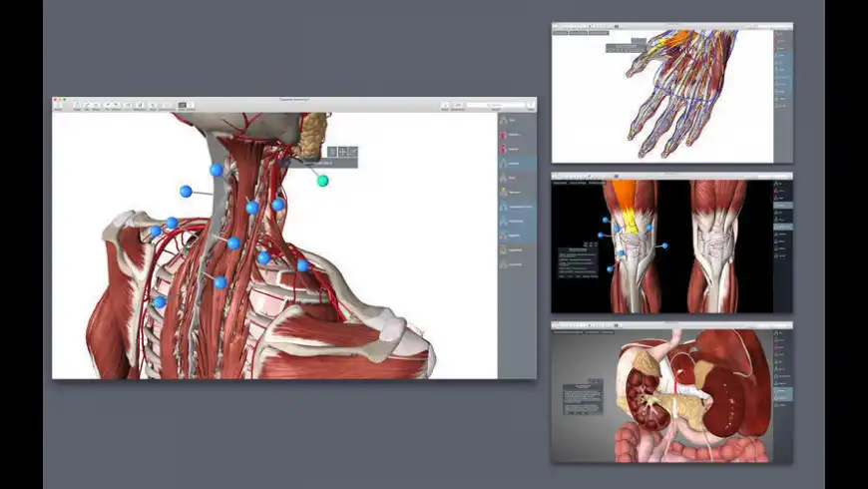The width and height of the screenshot is (868, 489).
Task: Select the lowest blue pin on the rib cage
Action: (160, 301)
